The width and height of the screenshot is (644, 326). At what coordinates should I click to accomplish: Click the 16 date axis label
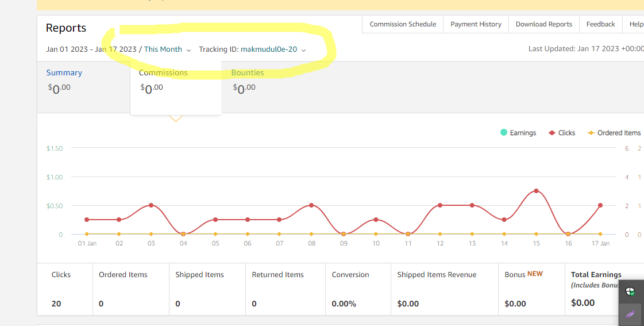pos(568,243)
